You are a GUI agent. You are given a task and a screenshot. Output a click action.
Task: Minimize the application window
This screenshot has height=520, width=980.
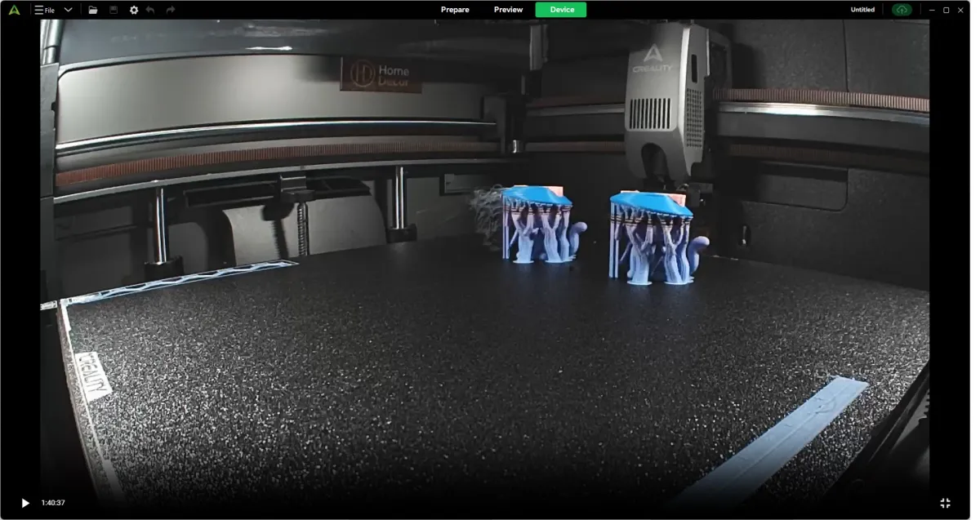click(932, 10)
